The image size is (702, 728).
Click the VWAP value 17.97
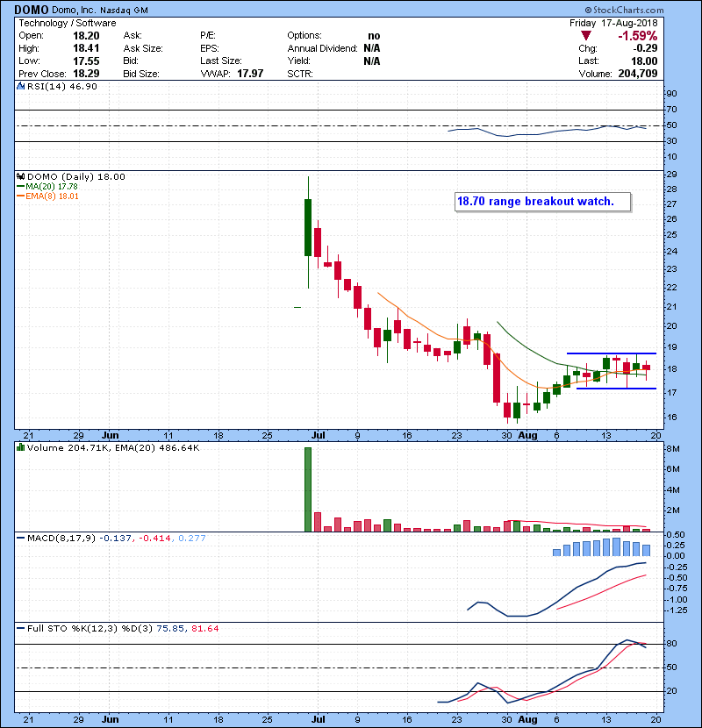click(x=250, y=74)
